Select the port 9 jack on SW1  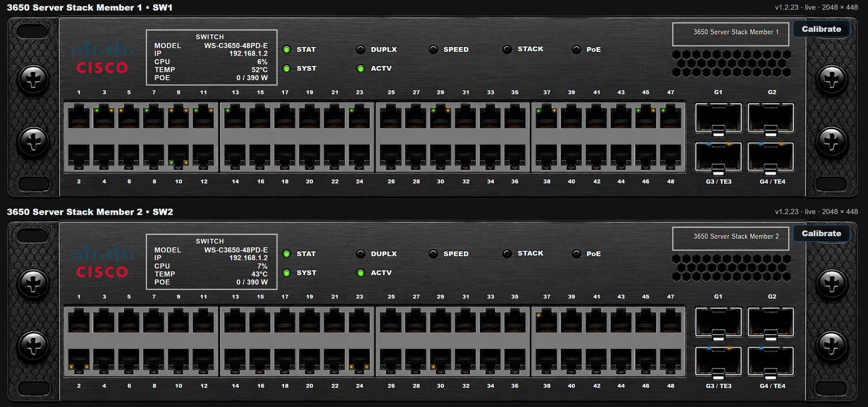click(179, 117)
